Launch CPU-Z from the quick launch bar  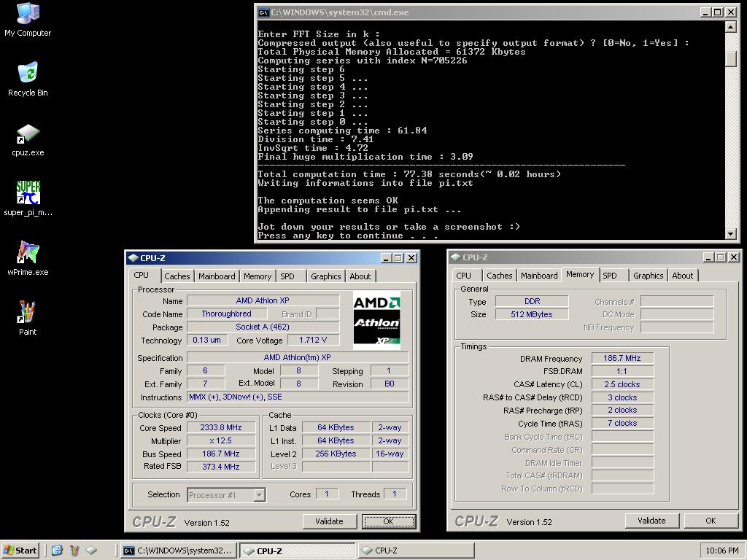pyautogui.click(x=91, y=551)
